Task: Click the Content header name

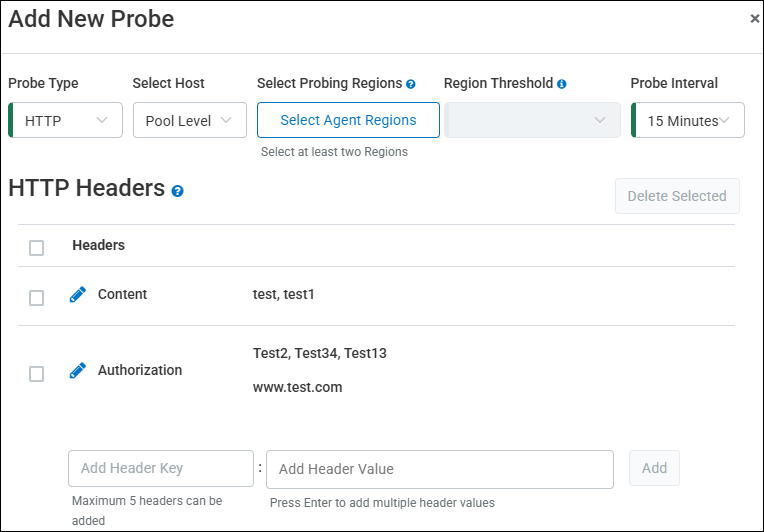Action: tap(122, 294)
